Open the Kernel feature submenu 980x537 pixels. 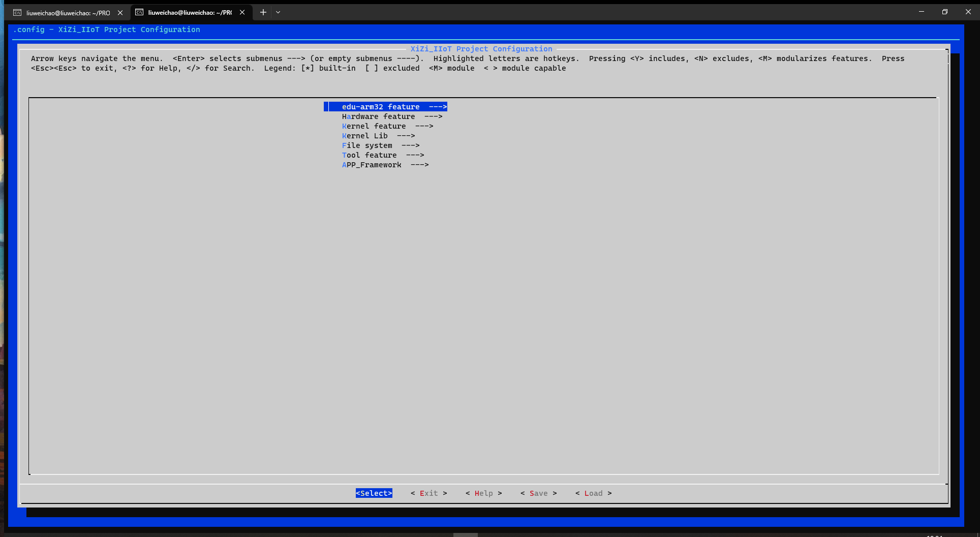[x=387, y=126]
